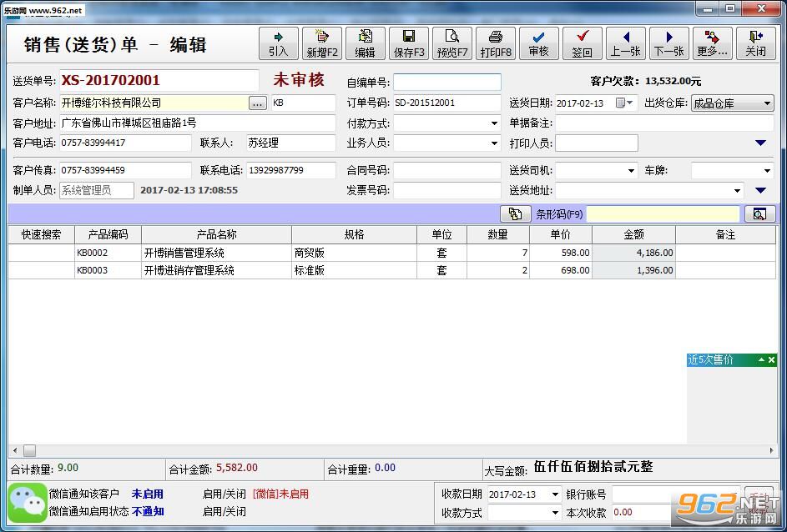Screen dimensions: 787x532
Task: Go to next order with 下一张
Action: pyautogui.click(x=669, y=43)
